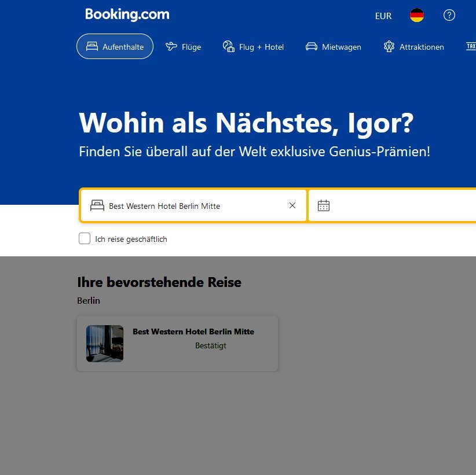Open the date picker calendar icon
This screenshot has width=476, height=475.
324,205
